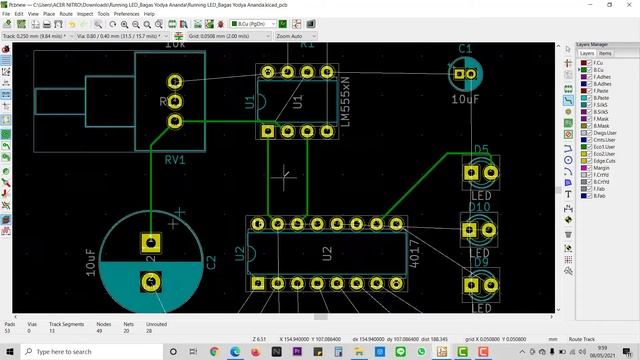Viewport: 640px width, 360px height.
Task: Select the Highlight Net crosshair tool
Action: click(x=568, y=63)
